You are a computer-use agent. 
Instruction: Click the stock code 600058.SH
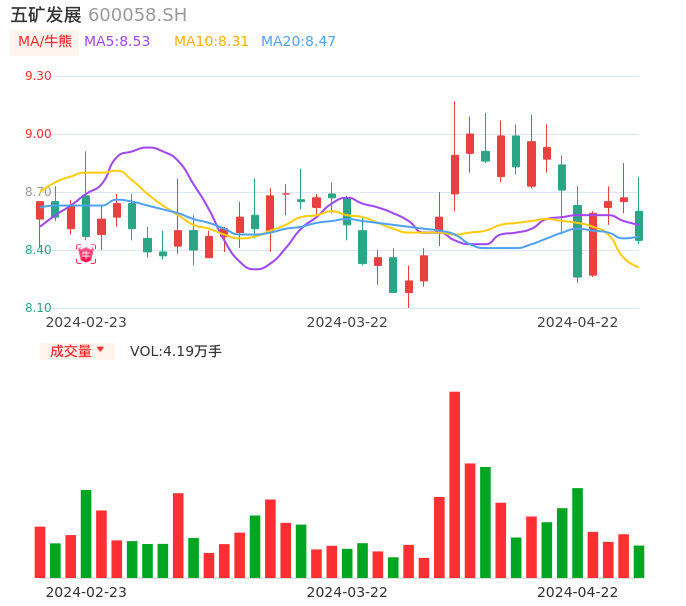click(137, 15)
